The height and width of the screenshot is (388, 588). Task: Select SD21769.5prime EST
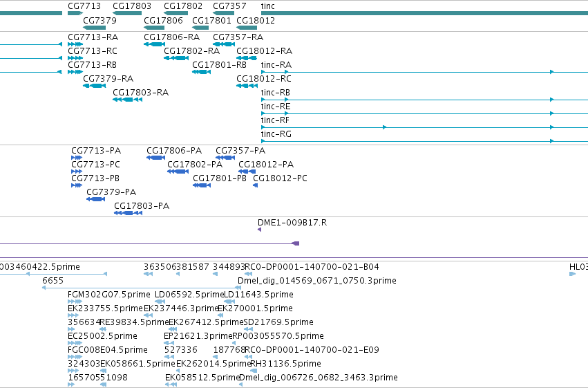(x=278, y=323)
